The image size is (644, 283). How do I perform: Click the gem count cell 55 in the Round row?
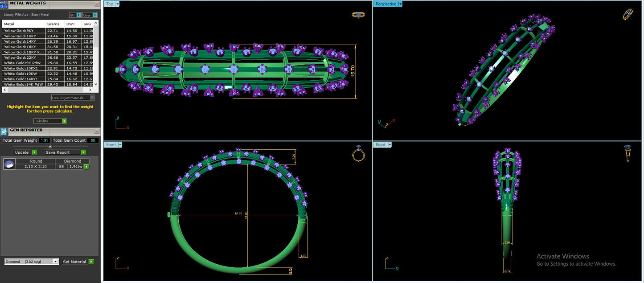[x=62, y=167]
